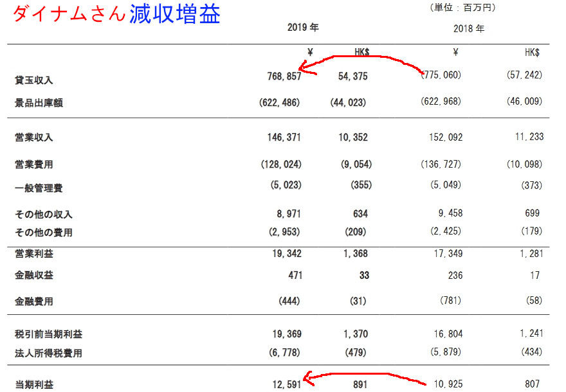Select the value 236

[x=455, y=276]
